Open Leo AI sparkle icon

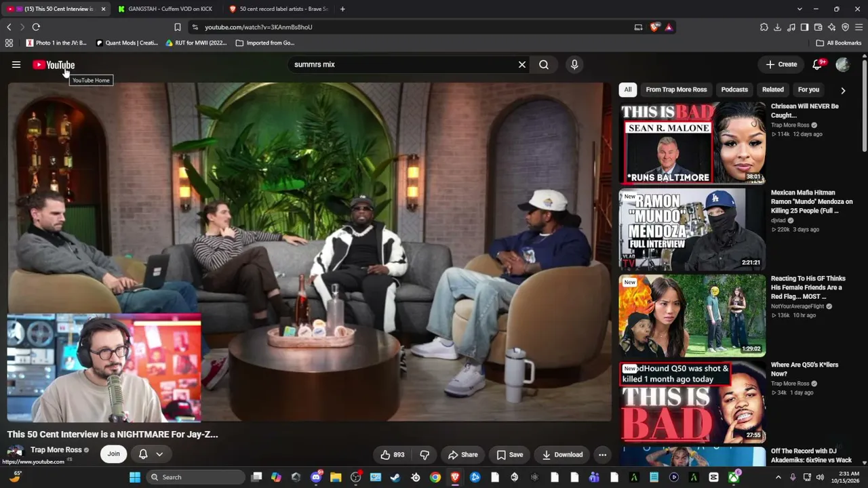coord(832,27)
